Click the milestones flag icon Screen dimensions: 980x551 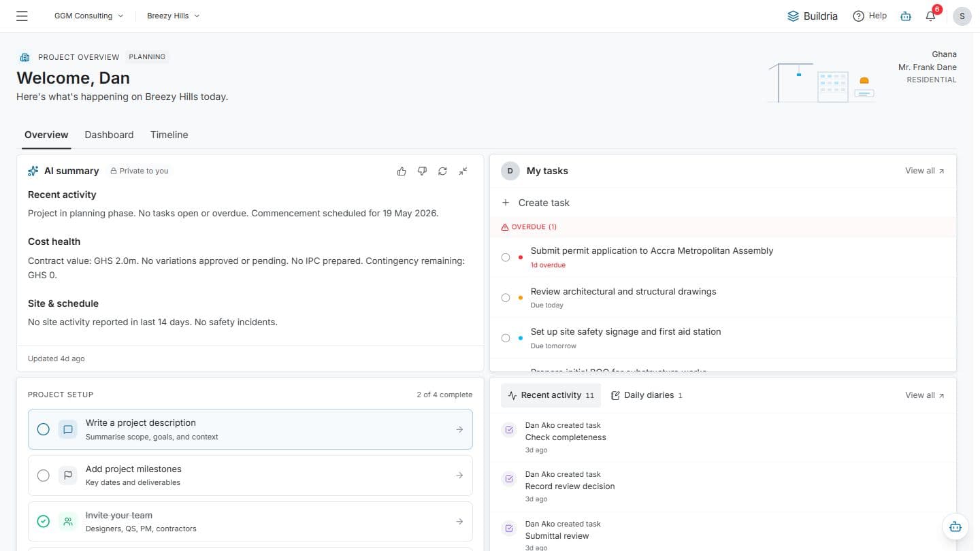coord(68,475)
